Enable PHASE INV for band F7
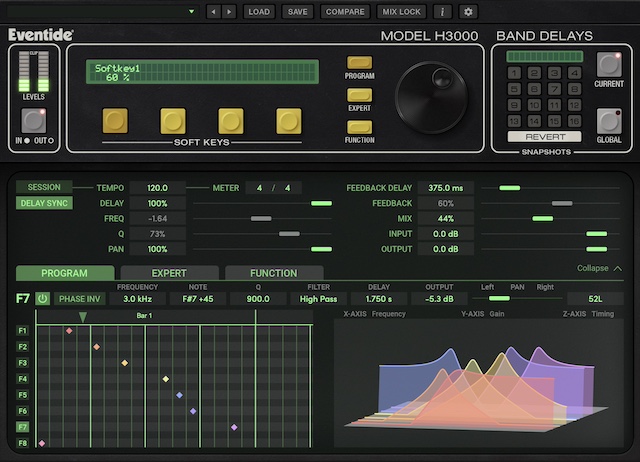This screenshot has width=640, height=462. tap(82, 298)
